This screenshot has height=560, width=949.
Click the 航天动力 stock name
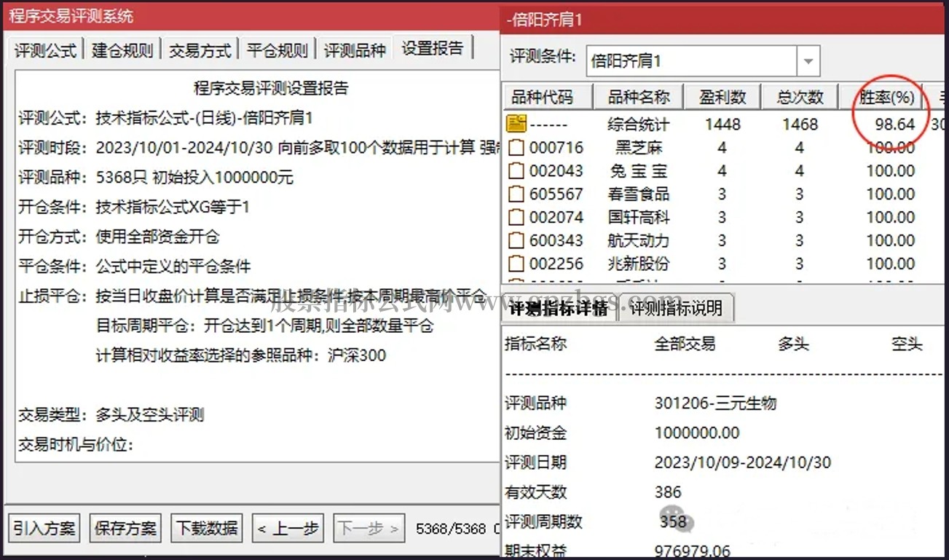click(638, 241)
